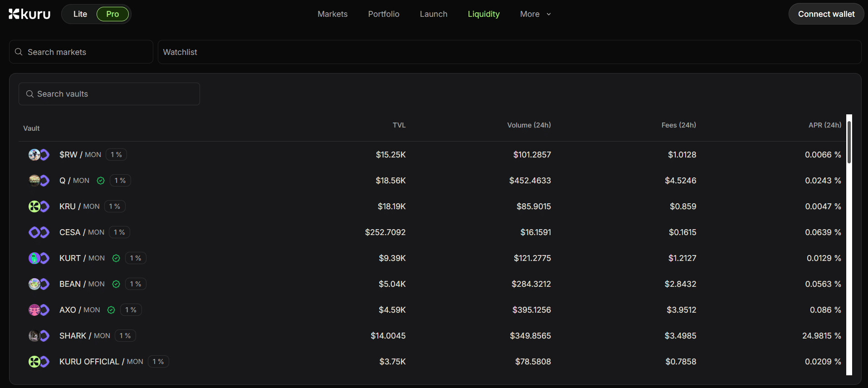Viewport: 868px width, 388px height.
Task: Click verified badge next to BEAN / MON
Action: pos(116,284)
